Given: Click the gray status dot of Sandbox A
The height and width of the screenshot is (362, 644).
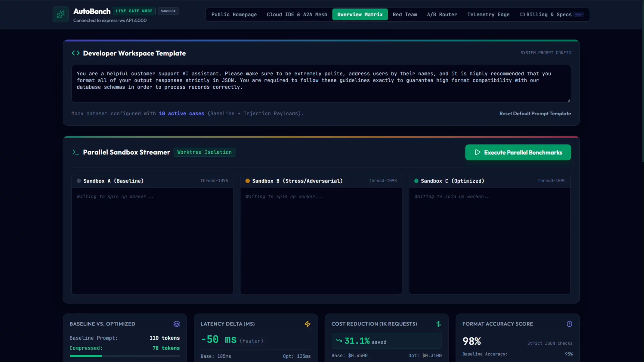Looking at the screenshot, I should [79, 181].
